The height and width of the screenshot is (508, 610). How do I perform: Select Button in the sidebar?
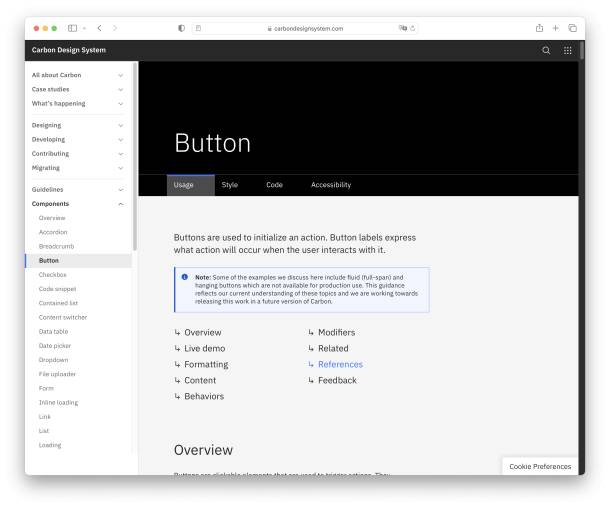[x=78, y=261]
